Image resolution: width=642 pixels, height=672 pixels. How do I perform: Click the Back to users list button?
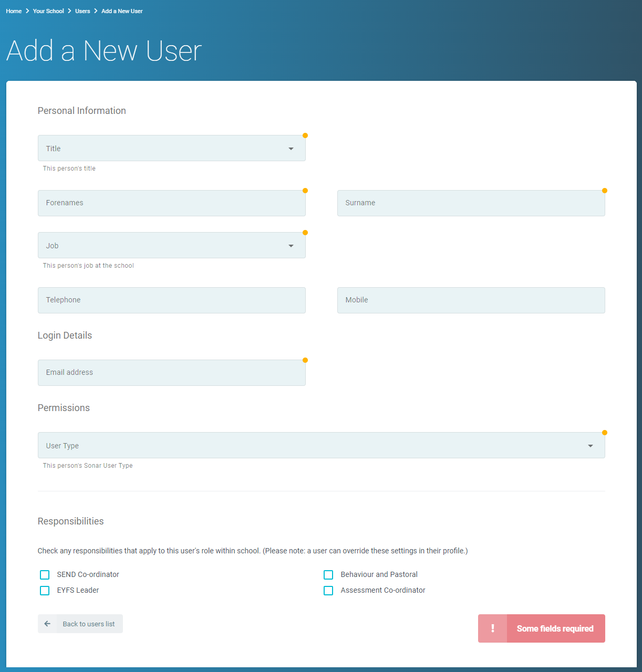(x=80, y=624)
